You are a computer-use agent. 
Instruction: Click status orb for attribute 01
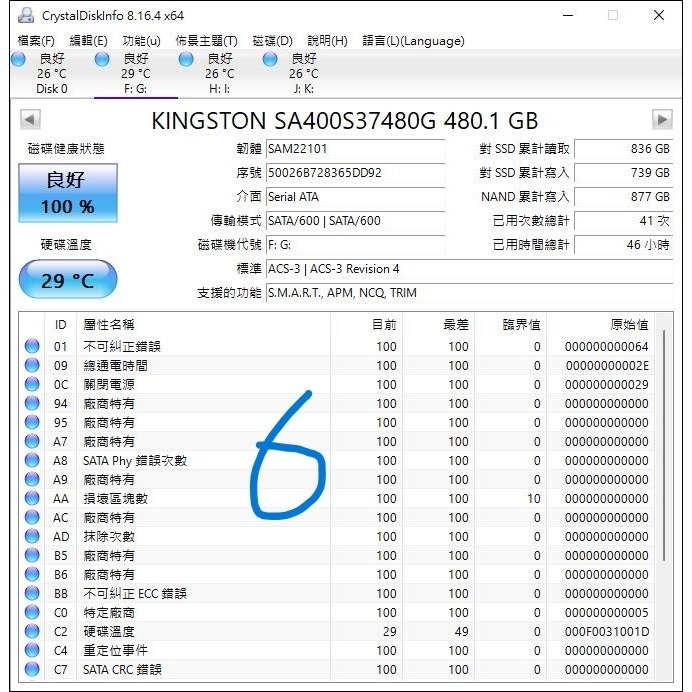[x=32, y=346]
